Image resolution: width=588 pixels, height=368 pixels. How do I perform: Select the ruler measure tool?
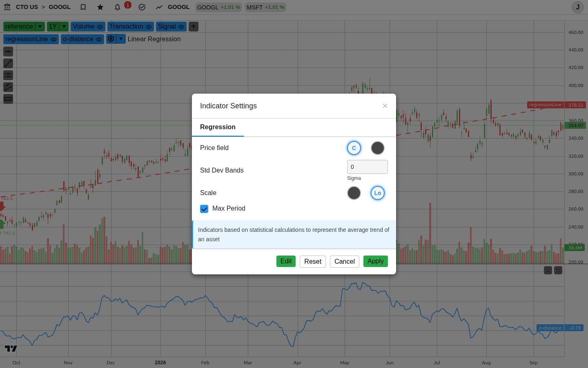8,99
